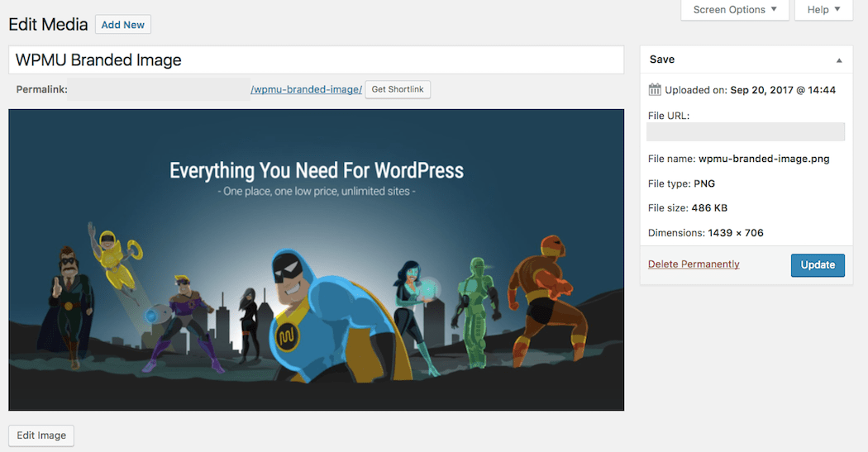Viewport: 868px width, 452px height.
Task: Click the calendar icon next to Uploaded on
Action: tap(655, 89)
